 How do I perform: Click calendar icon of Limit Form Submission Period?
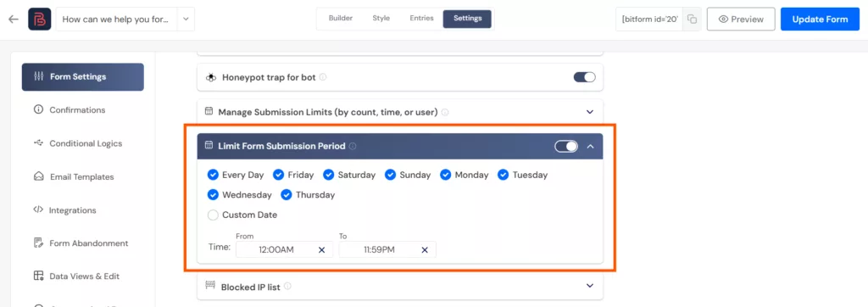[x=209, y=146]
